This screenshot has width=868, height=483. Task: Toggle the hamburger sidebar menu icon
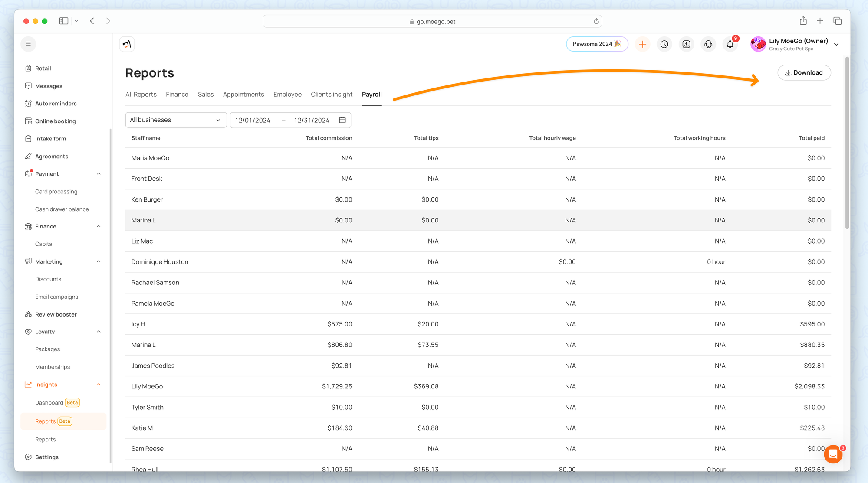pos(28,44)
